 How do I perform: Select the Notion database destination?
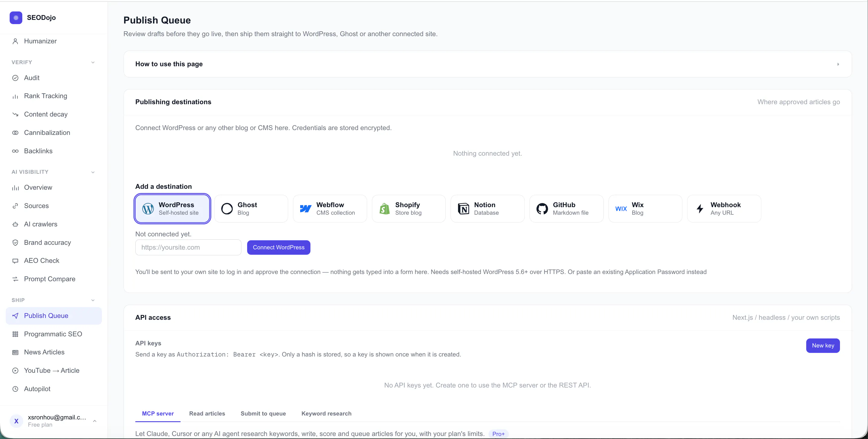coord(488,209)
